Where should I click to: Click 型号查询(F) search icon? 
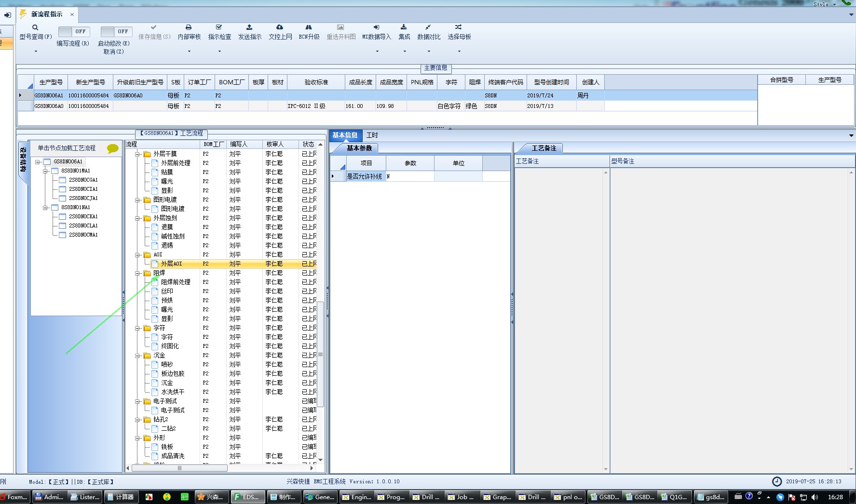coord(35,27)
